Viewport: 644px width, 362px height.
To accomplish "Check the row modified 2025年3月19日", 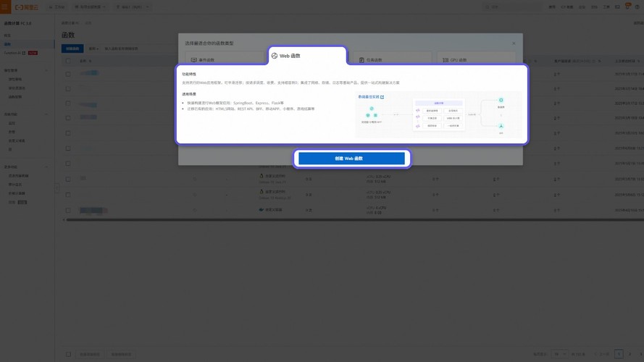I will point(68,118).
